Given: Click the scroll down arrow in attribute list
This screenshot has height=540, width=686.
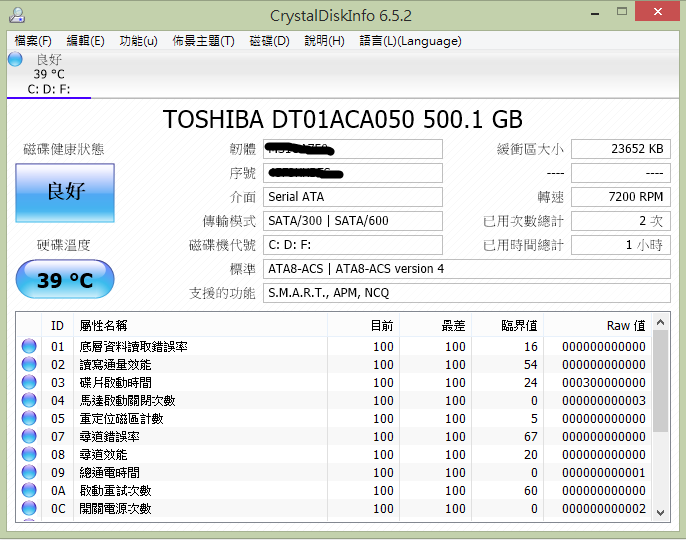Looking at the screenshot, I should click(661, 512).
